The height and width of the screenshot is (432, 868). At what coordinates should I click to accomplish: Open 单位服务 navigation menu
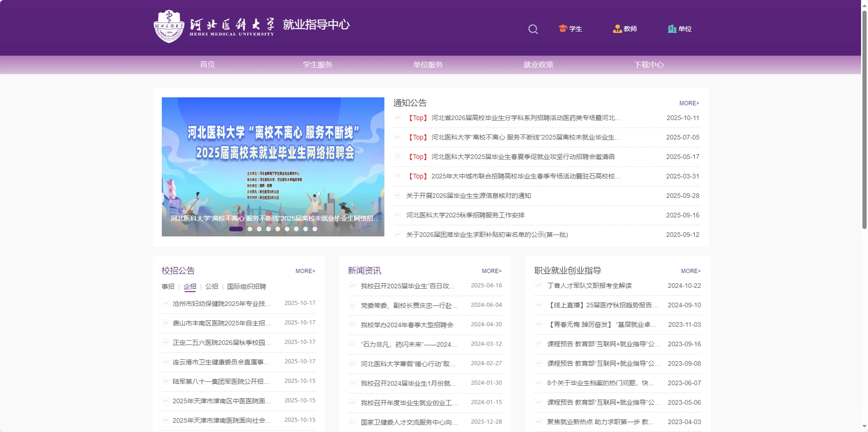click(x=428, y=65)
